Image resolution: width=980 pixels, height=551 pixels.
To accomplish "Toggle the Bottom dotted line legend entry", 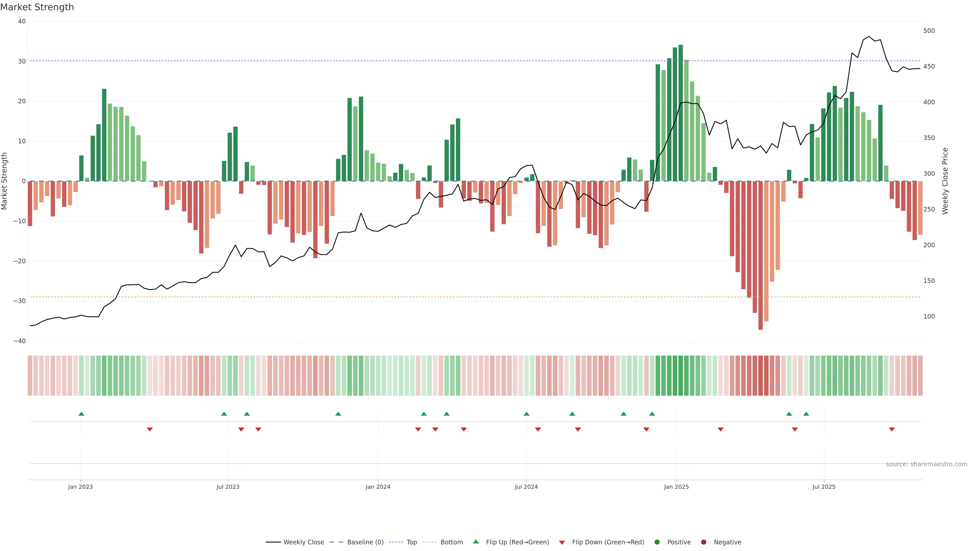I will 451,542.
